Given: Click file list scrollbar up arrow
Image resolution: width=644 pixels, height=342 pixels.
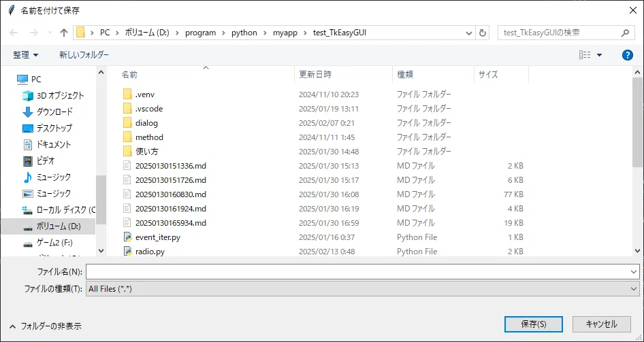Looking at the screenshot, I should click(638, 72).
